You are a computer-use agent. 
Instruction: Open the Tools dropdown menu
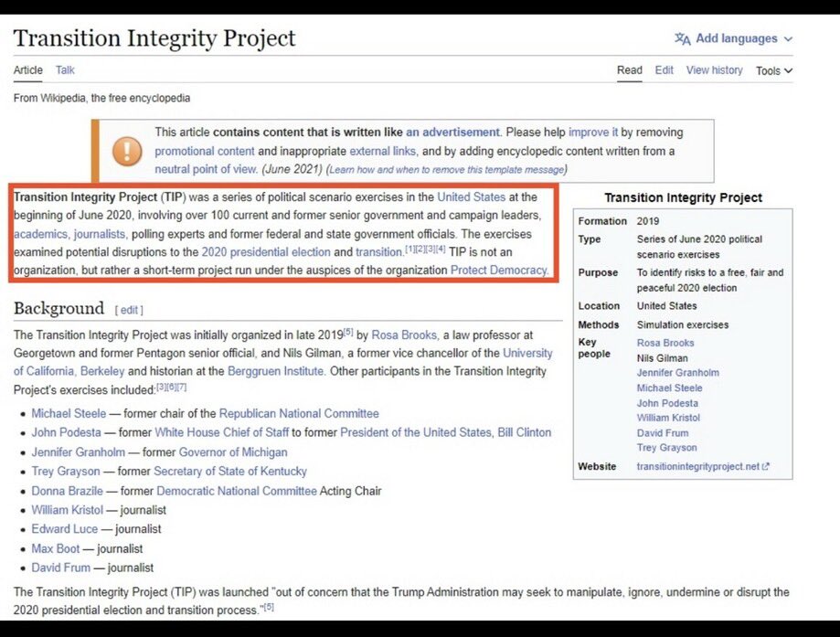pyautogui.click(x=773, y=70)
